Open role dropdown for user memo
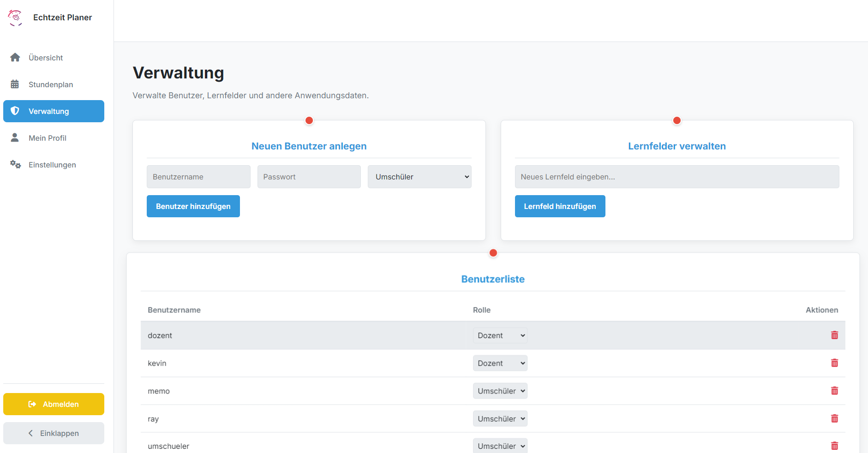The height and width of the screenshot is (453, 868). pyautogui.click(x=500, y=391)
